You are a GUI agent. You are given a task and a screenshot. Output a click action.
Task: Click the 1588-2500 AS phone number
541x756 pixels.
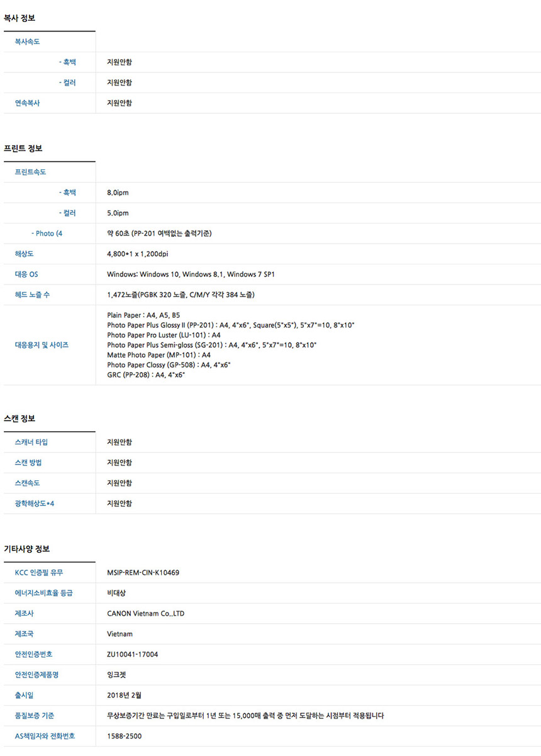pyautogui.click(x=124, y=736)
